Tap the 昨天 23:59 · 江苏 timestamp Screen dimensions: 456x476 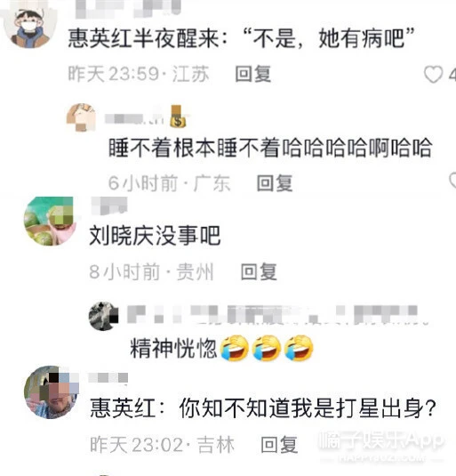tap(139, 74)
